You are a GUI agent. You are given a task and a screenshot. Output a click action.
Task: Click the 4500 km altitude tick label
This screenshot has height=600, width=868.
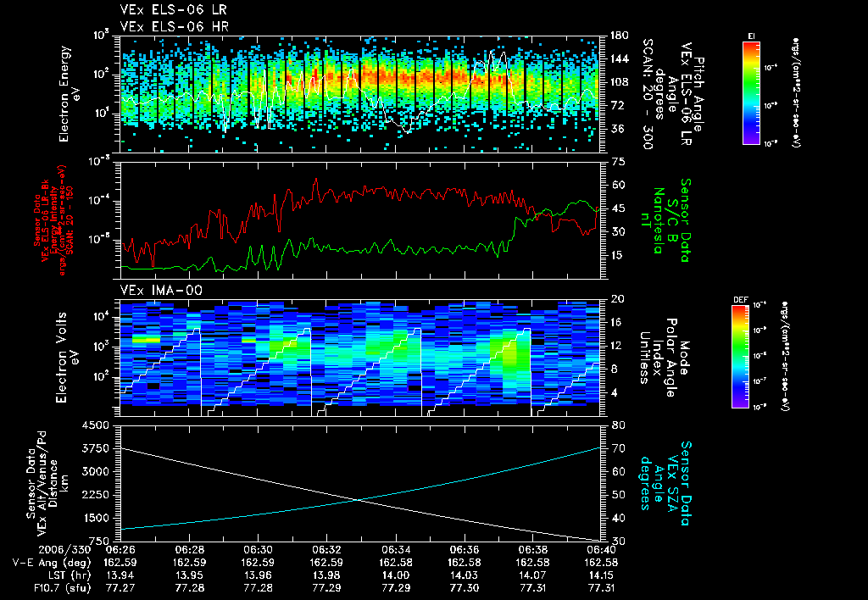pos(95,425)
